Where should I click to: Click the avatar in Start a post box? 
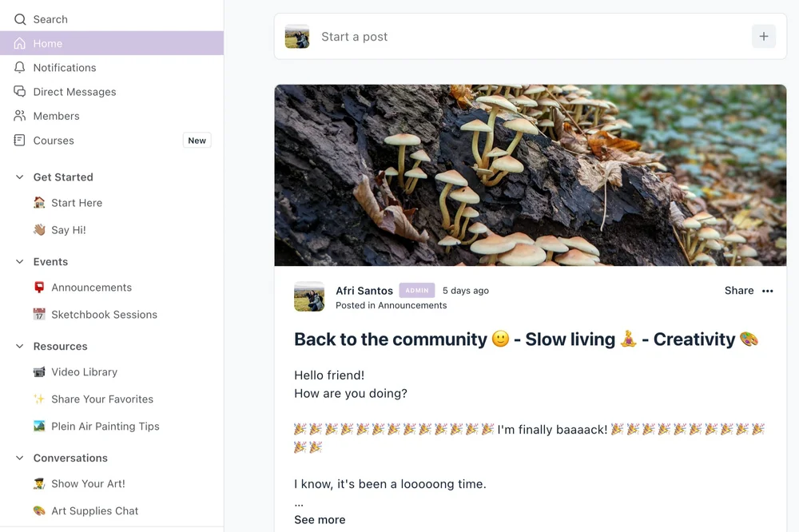[297, 36]
